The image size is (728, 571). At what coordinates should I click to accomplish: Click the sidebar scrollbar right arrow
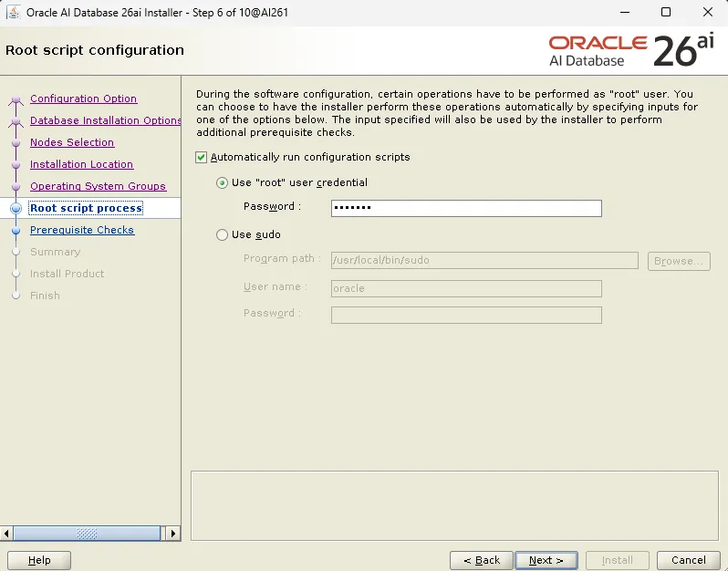173,534
